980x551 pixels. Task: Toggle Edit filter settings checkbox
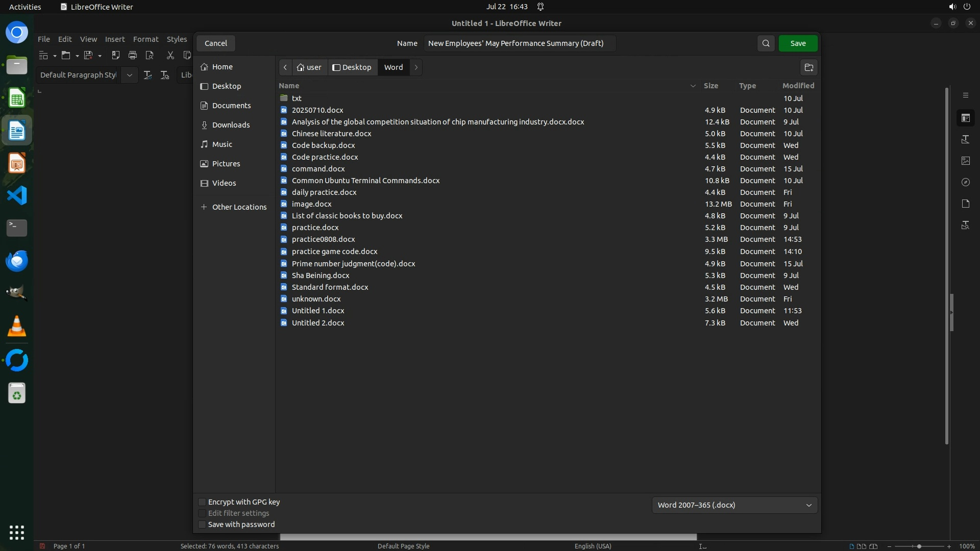(x=202, y=513)
